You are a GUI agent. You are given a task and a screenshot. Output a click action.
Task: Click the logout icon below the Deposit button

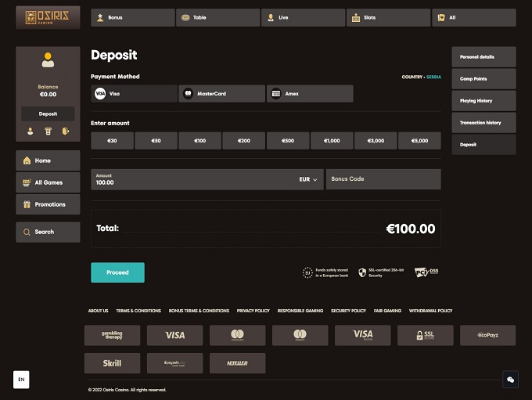(x=66, y=131)
